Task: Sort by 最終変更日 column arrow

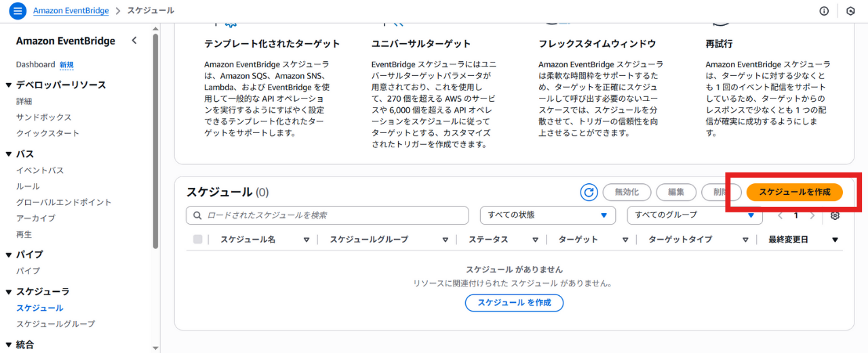Action: [x=835, y=240]
